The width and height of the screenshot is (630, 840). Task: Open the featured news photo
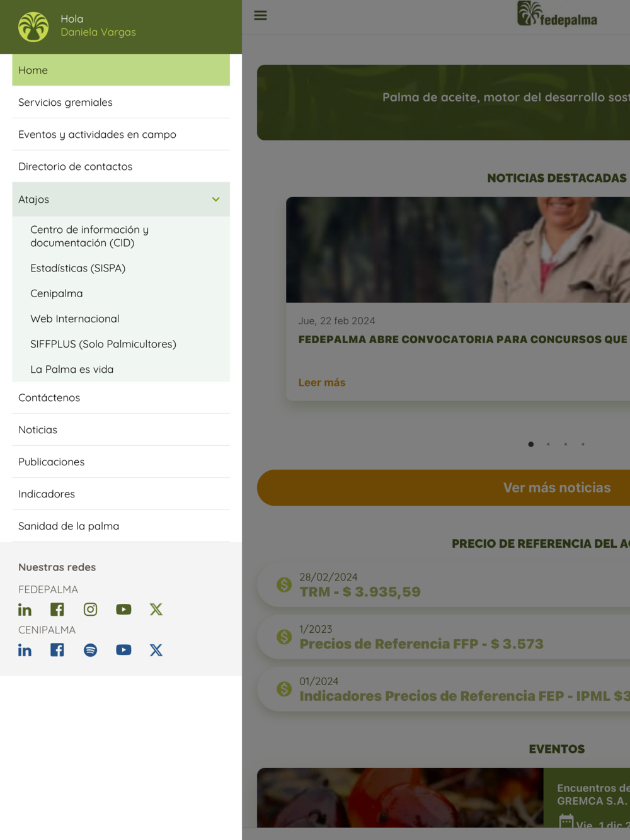pos(458,250)
